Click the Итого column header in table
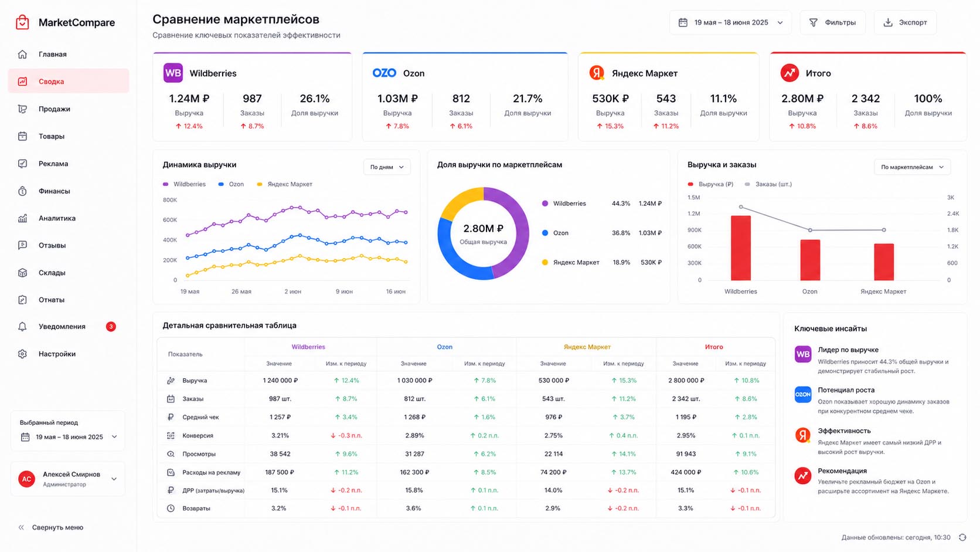 [714, 347]
